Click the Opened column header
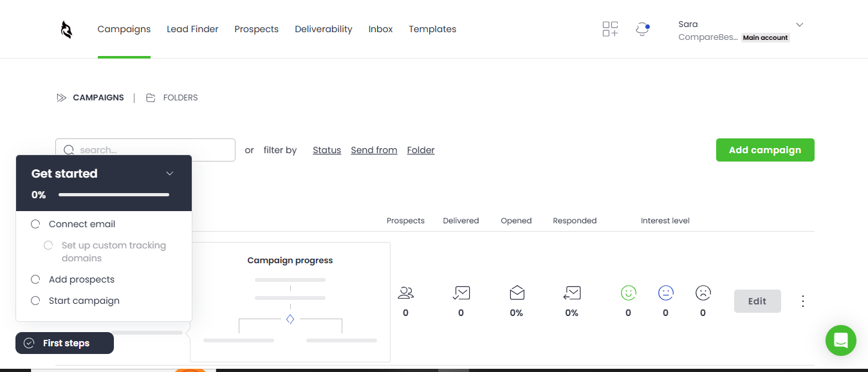Image resolution: width=868 pixels, height=372 pixels. pos(516,221)
